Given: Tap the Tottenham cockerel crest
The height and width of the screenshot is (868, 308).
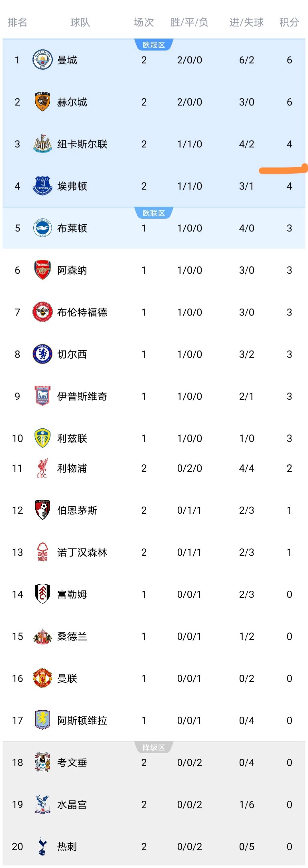Looking at the screenshot, I should 42,846.
